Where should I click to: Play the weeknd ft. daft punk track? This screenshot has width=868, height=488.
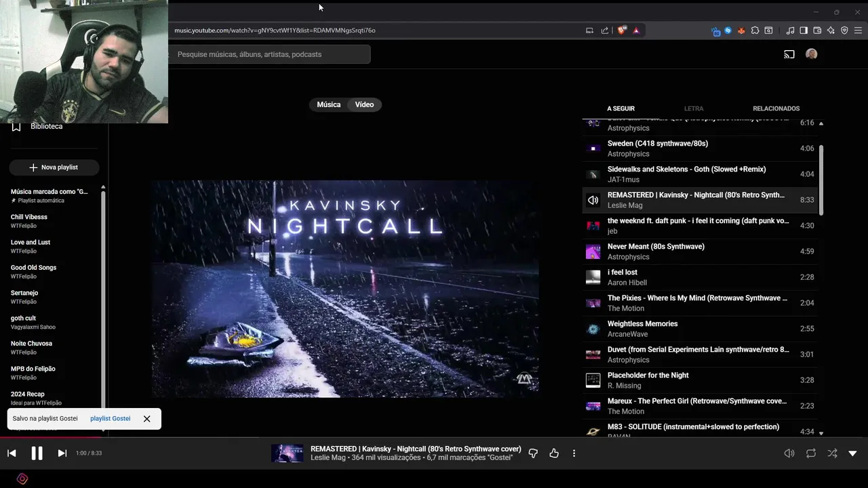coord(700,226)
